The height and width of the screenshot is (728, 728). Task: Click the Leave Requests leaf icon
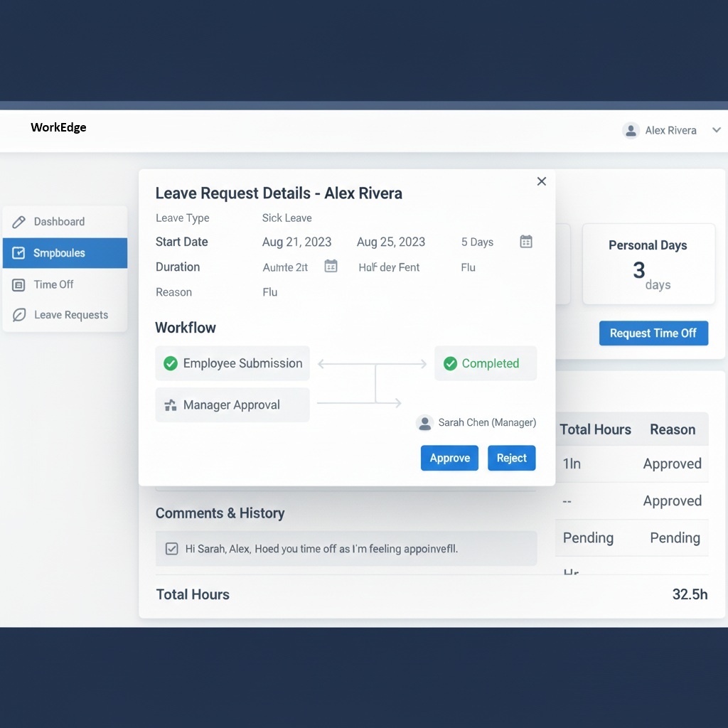[19, 315]
